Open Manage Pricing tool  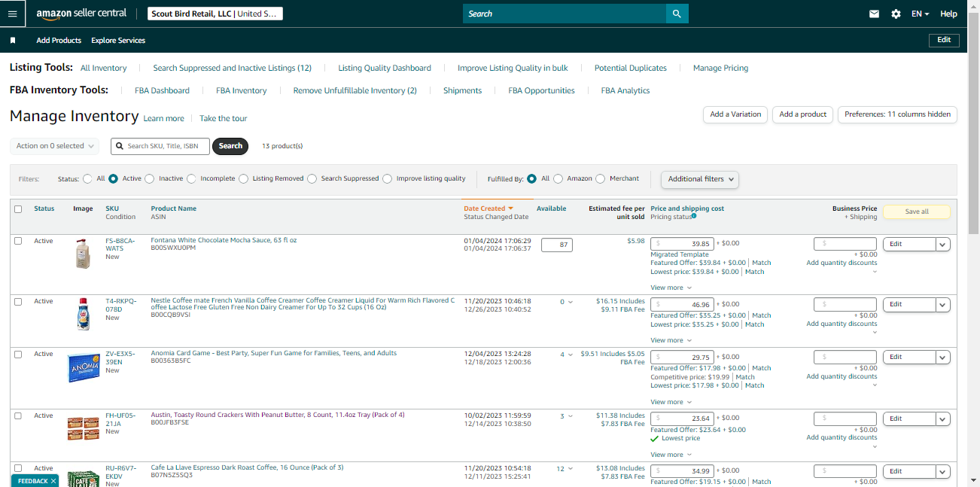720,68
